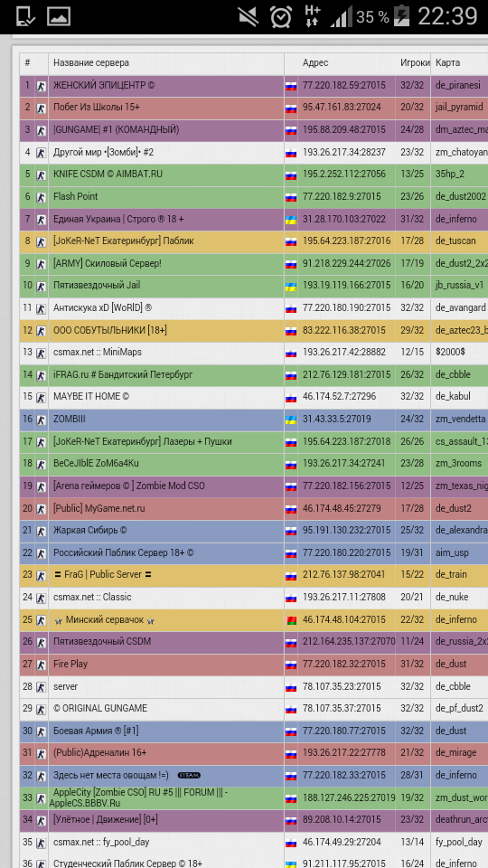The height and width of the screenshot is (868, 488).
Task: Click the CS icon beside csmax.net :: fy_pool_day
Action: (42, 843)
